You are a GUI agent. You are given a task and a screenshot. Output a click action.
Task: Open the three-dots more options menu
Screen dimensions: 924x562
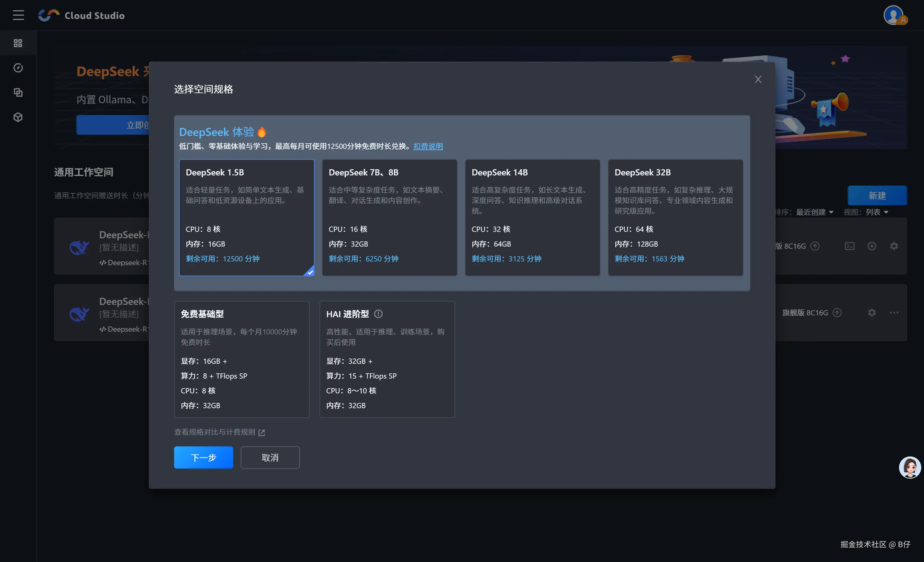click(x=893, y=313)
